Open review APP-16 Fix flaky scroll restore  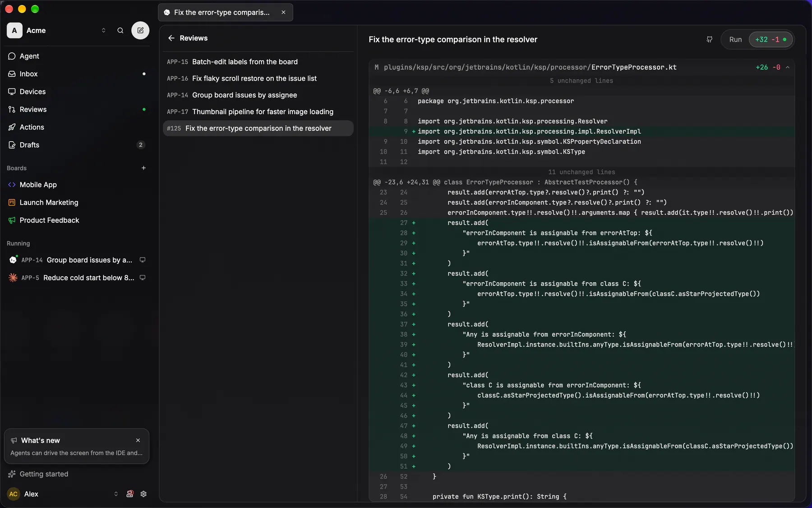click(258, 79)
